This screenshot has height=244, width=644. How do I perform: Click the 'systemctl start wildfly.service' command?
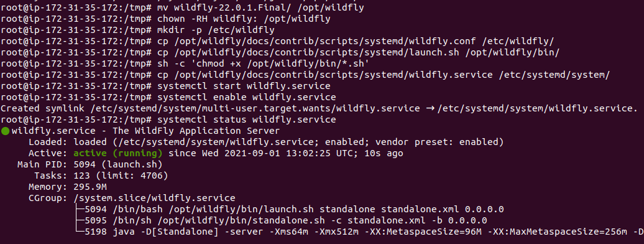point(244,87)
